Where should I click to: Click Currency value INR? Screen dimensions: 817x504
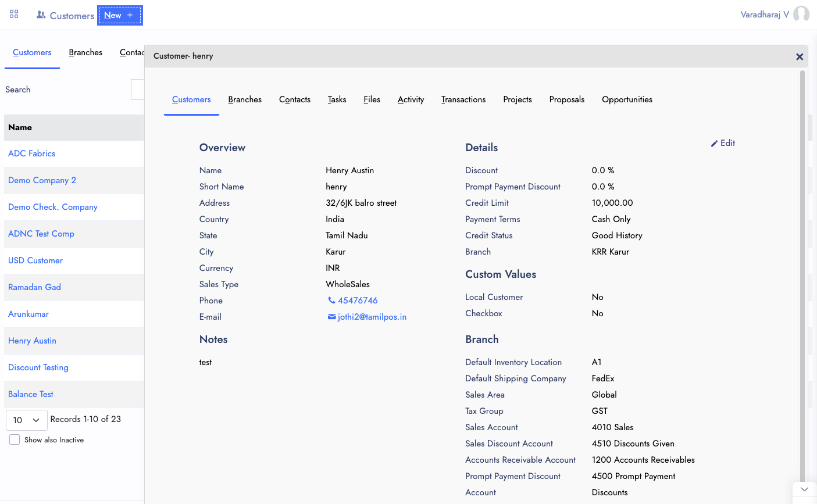point(333,268)
